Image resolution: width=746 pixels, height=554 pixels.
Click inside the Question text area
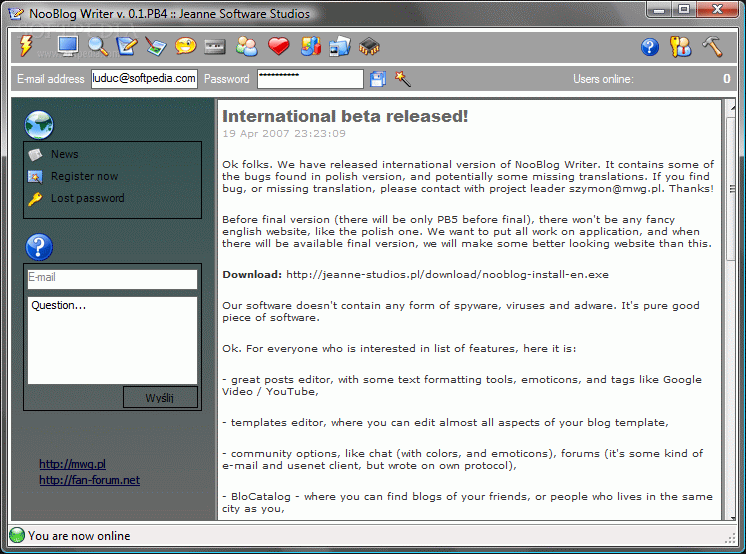click(x=112, y=340)
